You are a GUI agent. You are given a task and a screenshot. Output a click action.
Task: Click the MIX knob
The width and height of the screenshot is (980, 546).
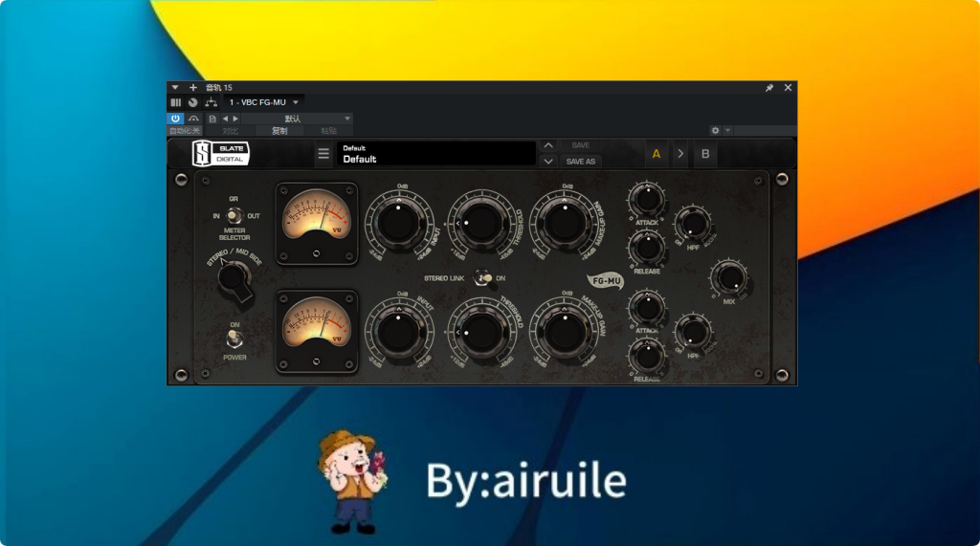pos(728,277)
